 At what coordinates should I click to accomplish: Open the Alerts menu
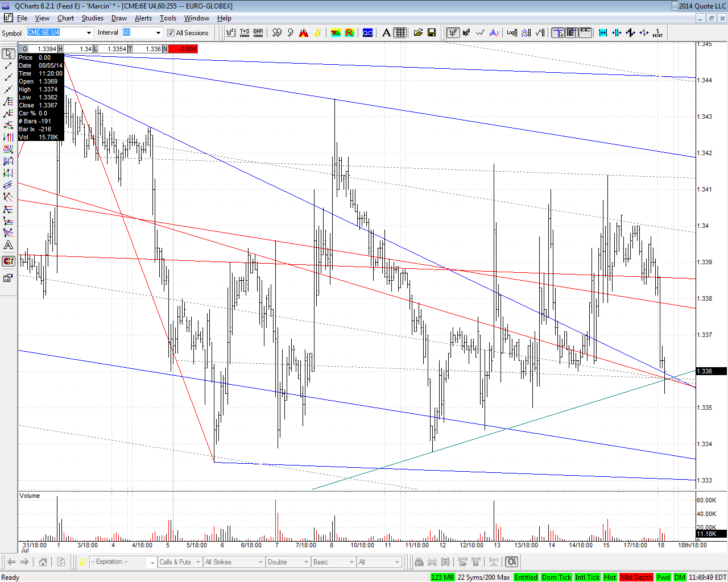(143, 18)
